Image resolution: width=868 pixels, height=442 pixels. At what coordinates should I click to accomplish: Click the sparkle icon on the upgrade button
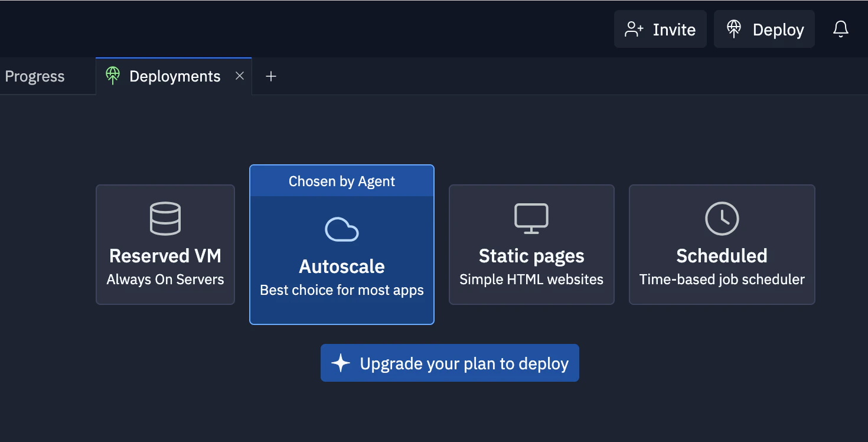[341, 363]
